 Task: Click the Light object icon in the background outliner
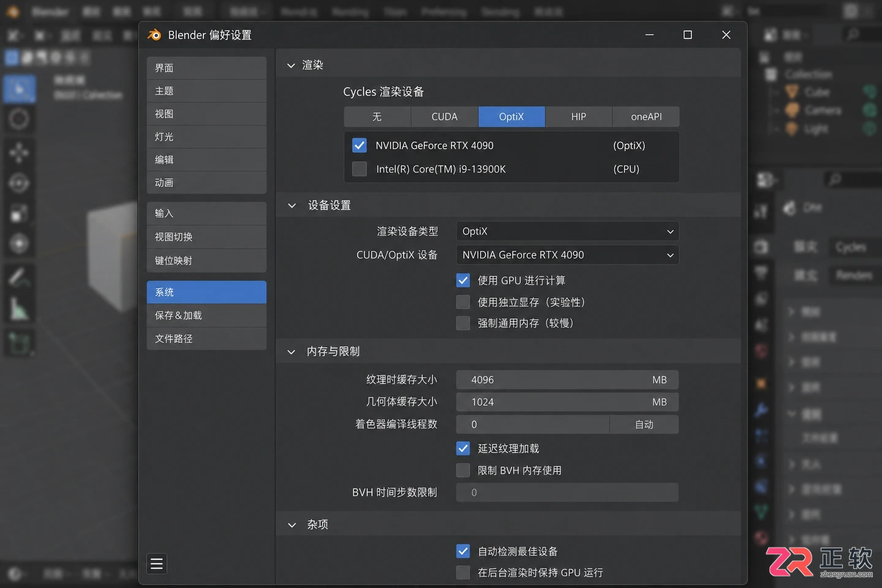(x=792, y=129)
